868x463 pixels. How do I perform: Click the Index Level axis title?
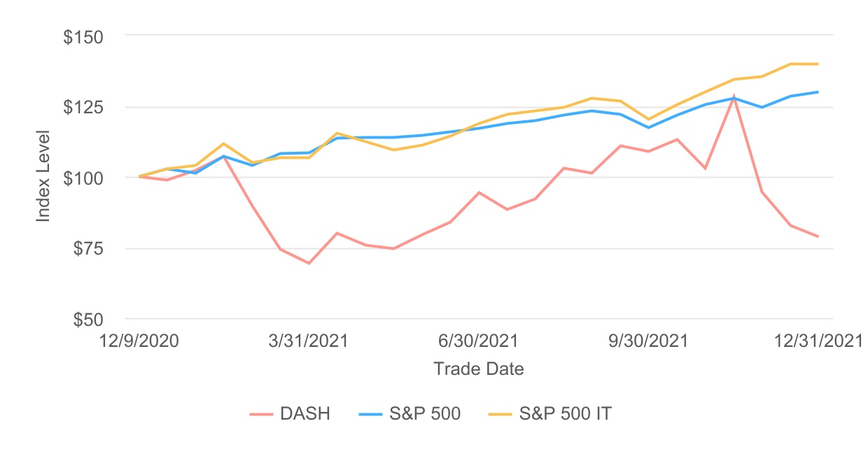click(x=44, y=176)
